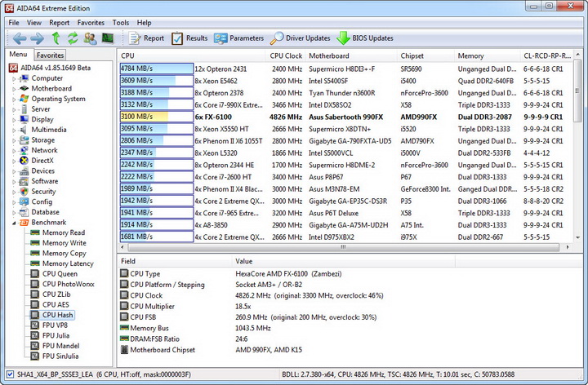This screenshot has height=385, width=588.
Task: Sort by Chipset column header
Action: (425, 55)
